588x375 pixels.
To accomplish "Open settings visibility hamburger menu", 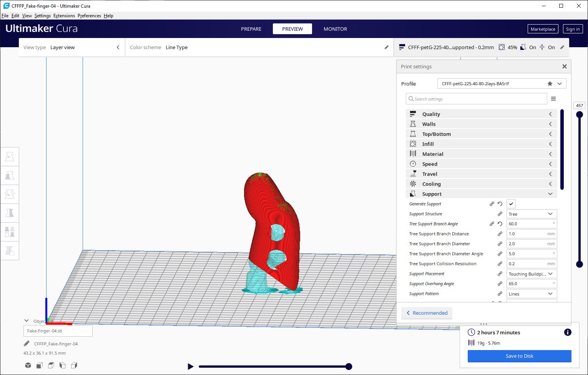I will 553,99.
